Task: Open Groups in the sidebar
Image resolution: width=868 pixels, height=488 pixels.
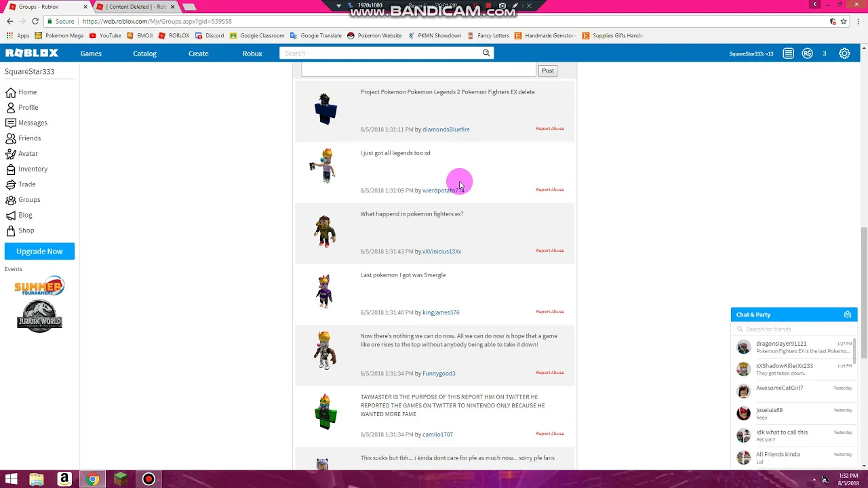Action: click(x=23, y=200)
